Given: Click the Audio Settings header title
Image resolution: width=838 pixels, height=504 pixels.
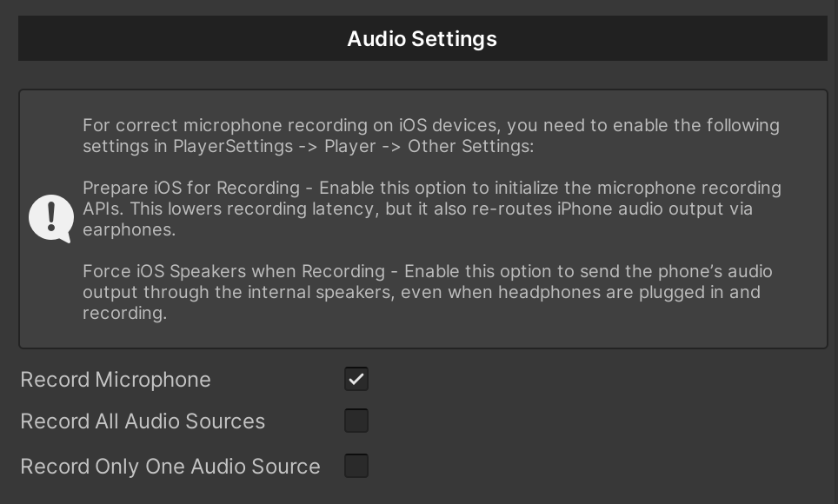Looking at the screenshot, I should click(422, 38).
